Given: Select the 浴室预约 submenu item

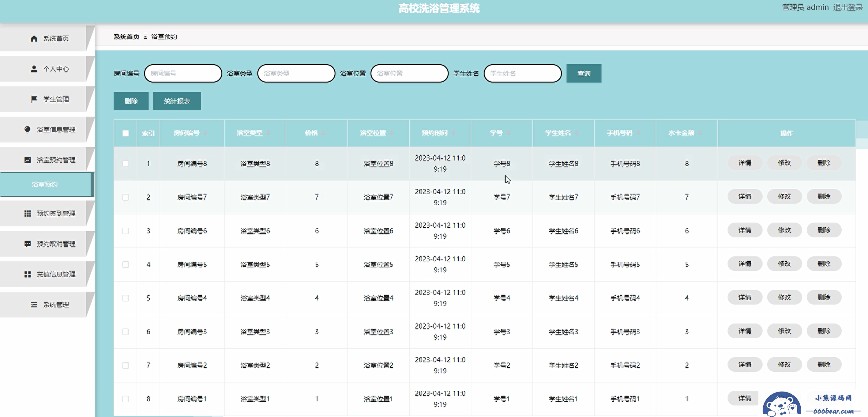Looking at the screenshot, I should (x=47, y=184).
